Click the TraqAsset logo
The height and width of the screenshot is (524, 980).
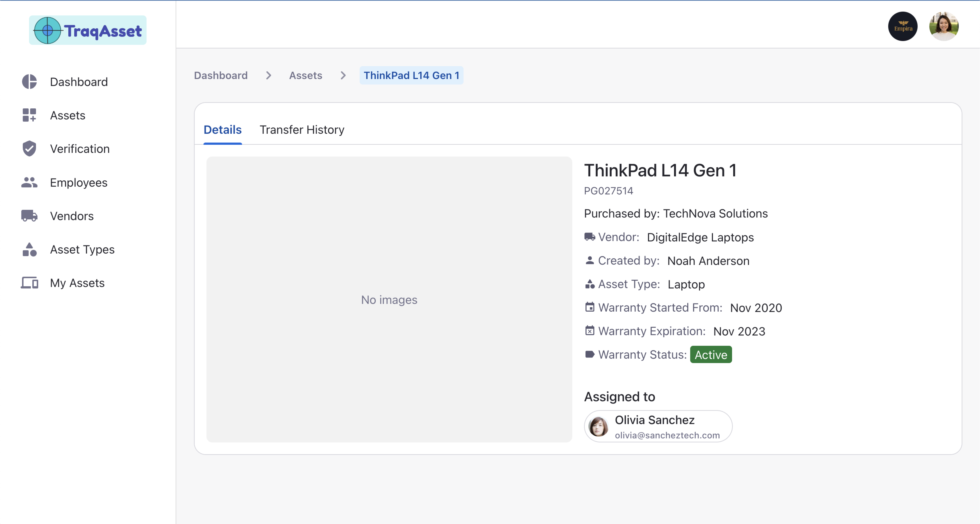(87, 30)
